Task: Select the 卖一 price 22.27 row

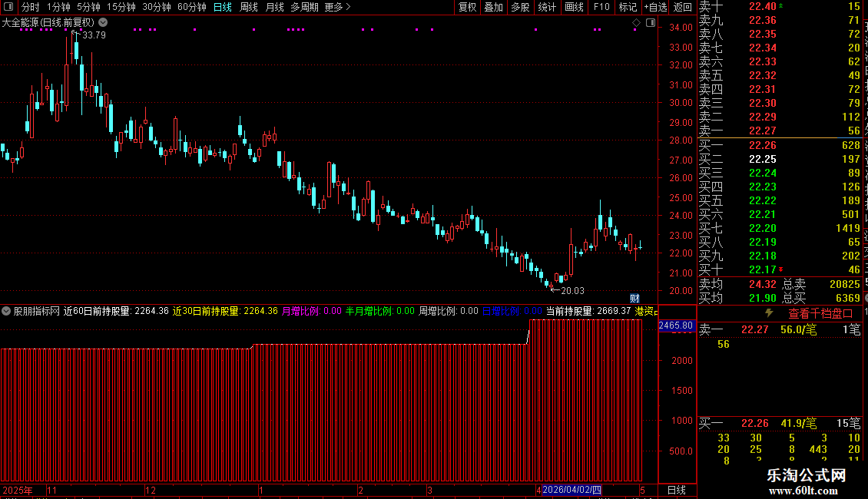Action: (780, 131)
